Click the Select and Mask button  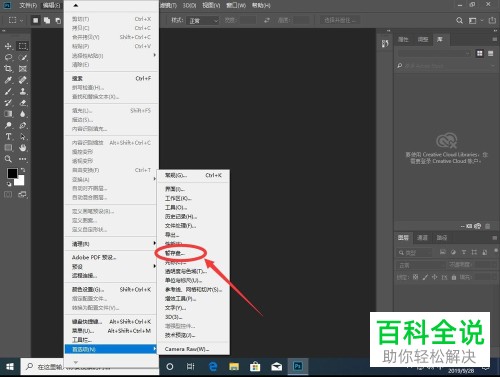click(x=340, y=20)
